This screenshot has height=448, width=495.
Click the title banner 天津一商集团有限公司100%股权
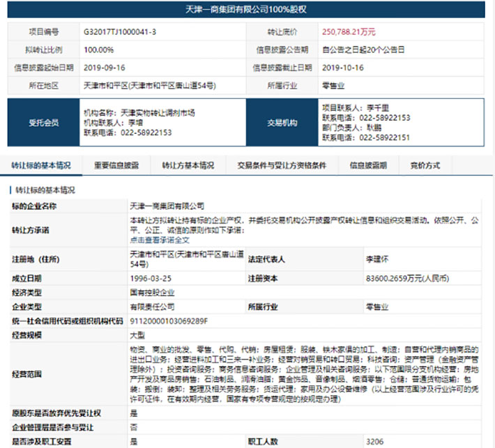tap(246, 10)
